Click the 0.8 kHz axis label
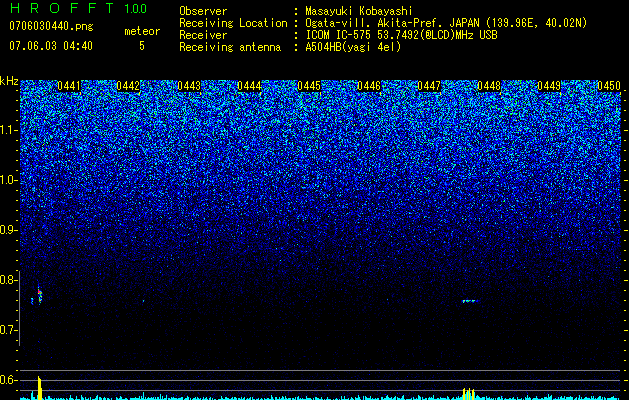The height and width of the screenshot is (400, 629). pyautogui.click(x=9, y=280)
